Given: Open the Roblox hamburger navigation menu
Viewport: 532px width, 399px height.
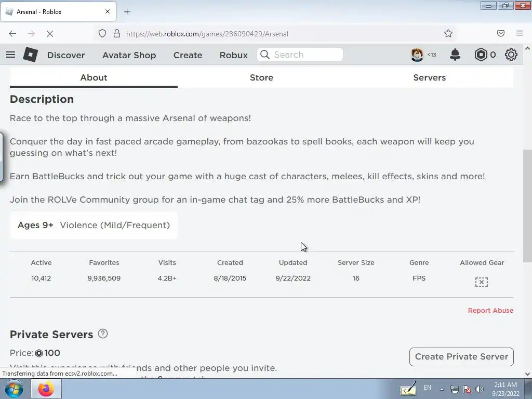Looking at the screenshot, I should pos(10,55).
